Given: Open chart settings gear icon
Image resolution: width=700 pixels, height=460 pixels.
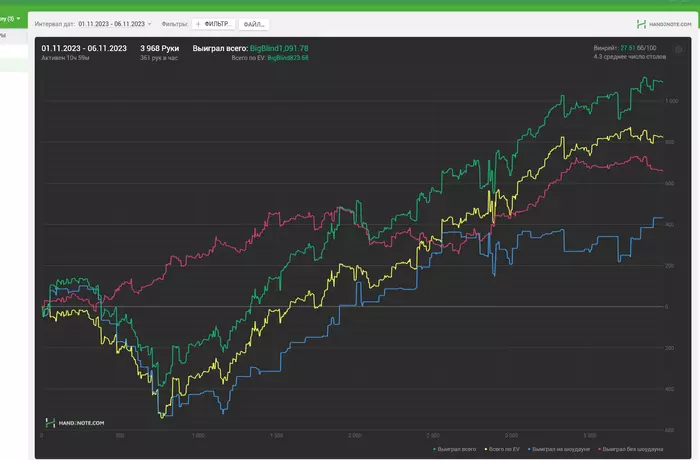Looking at the screenshot, I should click(x=679, y=50).
